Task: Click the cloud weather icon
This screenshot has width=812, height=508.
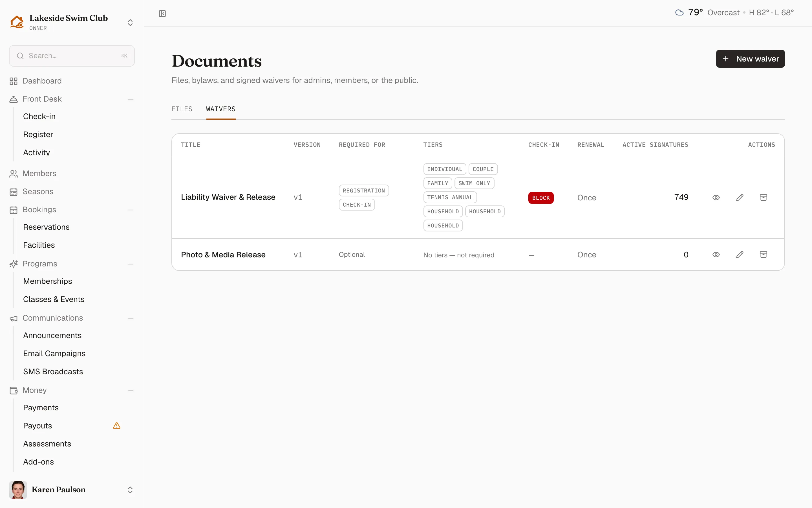Action: click(679, 13)
